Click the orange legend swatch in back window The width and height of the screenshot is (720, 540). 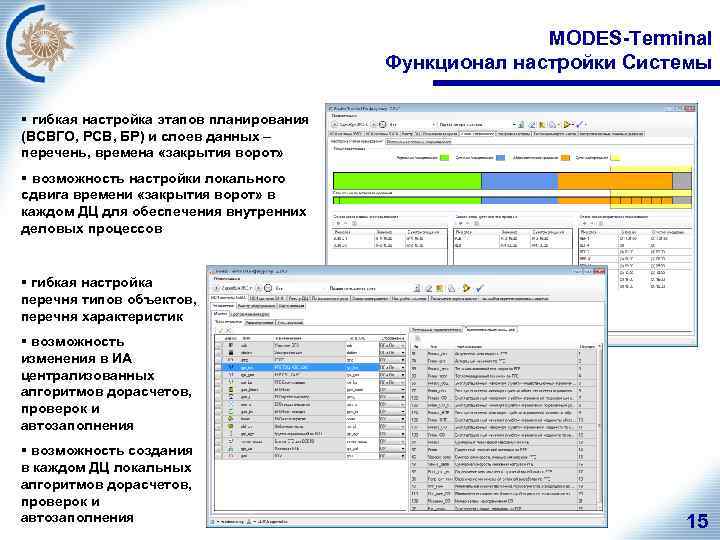[565, 158]
